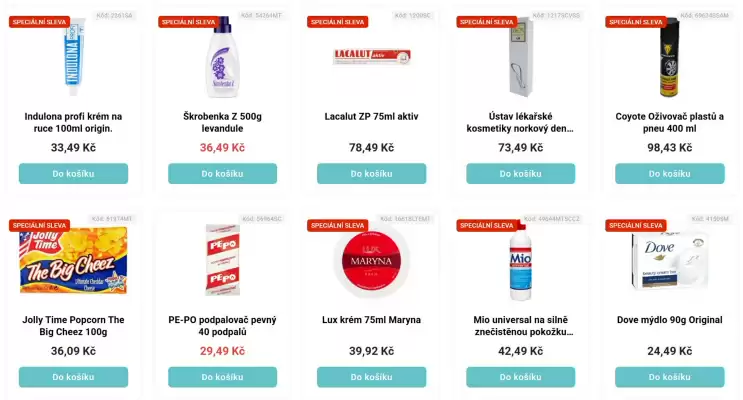Open Ústav lékařské kosmetiky product title

(520, 122)
